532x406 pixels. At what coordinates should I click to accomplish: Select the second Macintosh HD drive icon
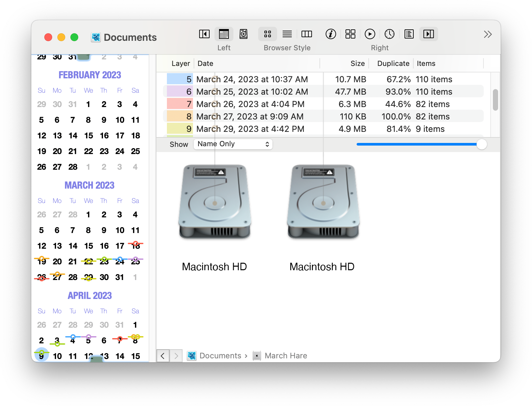[x=323, y=202]
